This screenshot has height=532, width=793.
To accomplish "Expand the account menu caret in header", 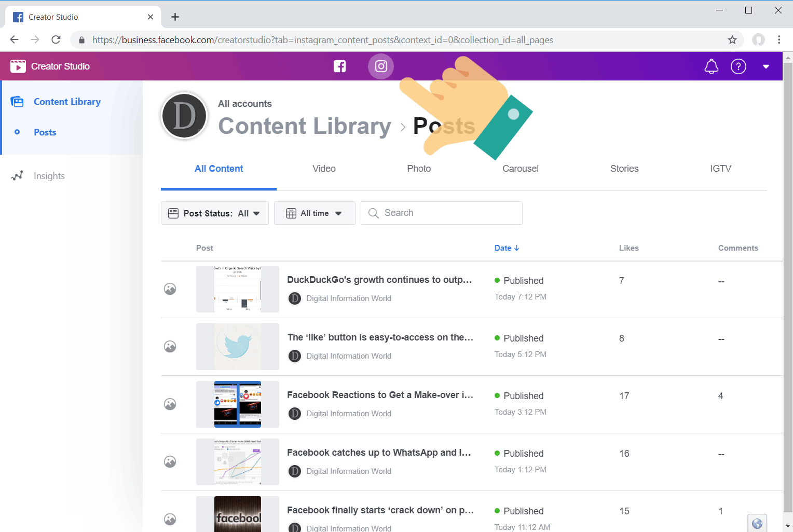I will [x=766, y=66].
